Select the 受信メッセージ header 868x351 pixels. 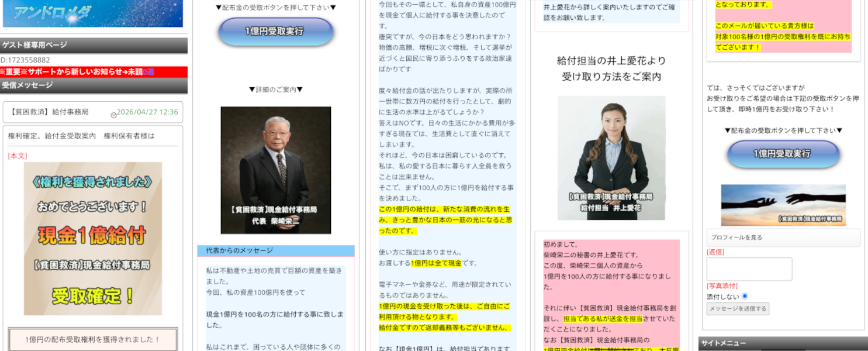click(94, 85)
